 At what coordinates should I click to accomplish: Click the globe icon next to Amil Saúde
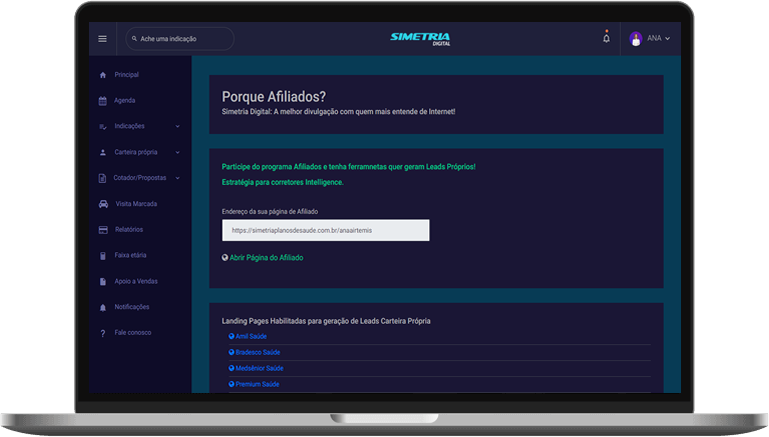coord(231,336)
